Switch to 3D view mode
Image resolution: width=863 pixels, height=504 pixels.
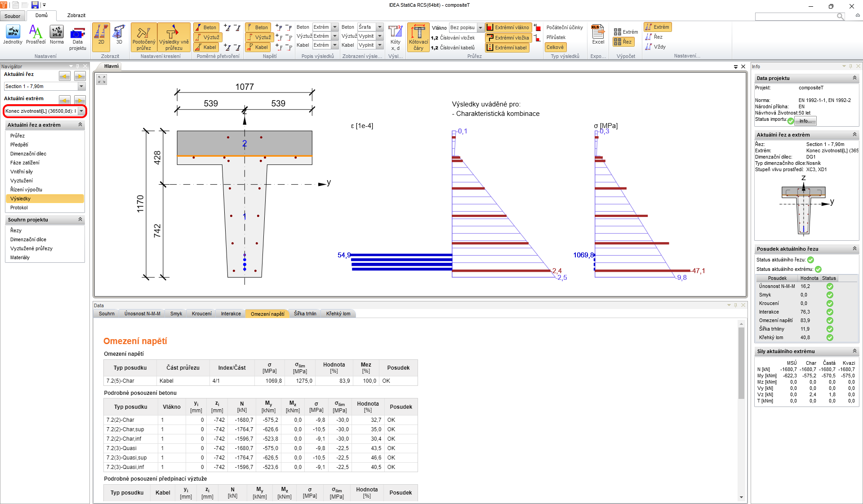pos(119,35)
